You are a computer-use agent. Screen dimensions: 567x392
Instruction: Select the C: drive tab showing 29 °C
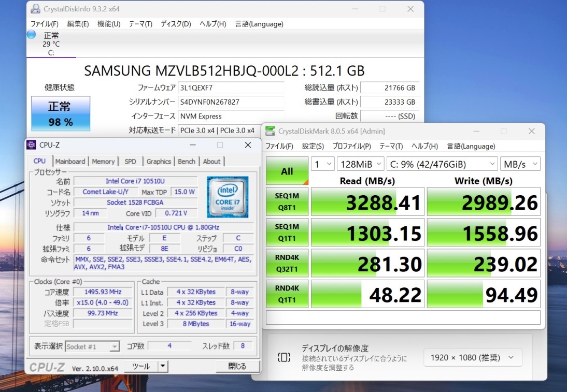coord(51,43)
